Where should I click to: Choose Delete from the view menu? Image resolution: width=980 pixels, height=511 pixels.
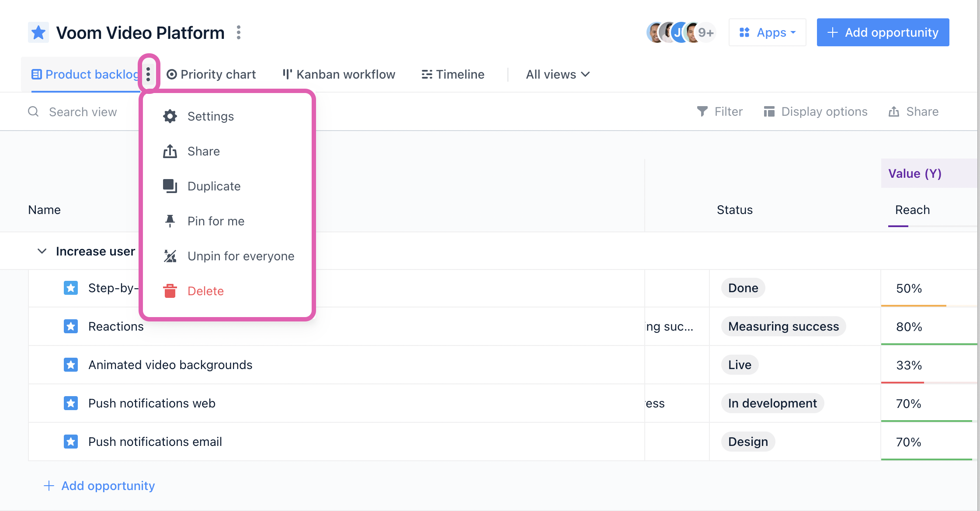click(x=227, y=291)
